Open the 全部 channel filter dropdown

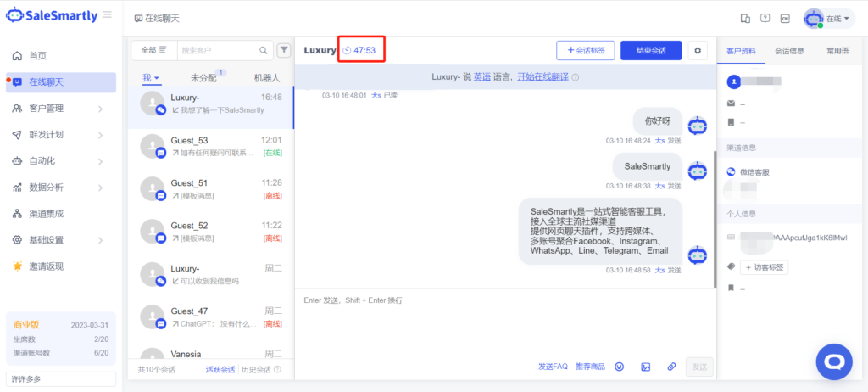pos(153,51)
